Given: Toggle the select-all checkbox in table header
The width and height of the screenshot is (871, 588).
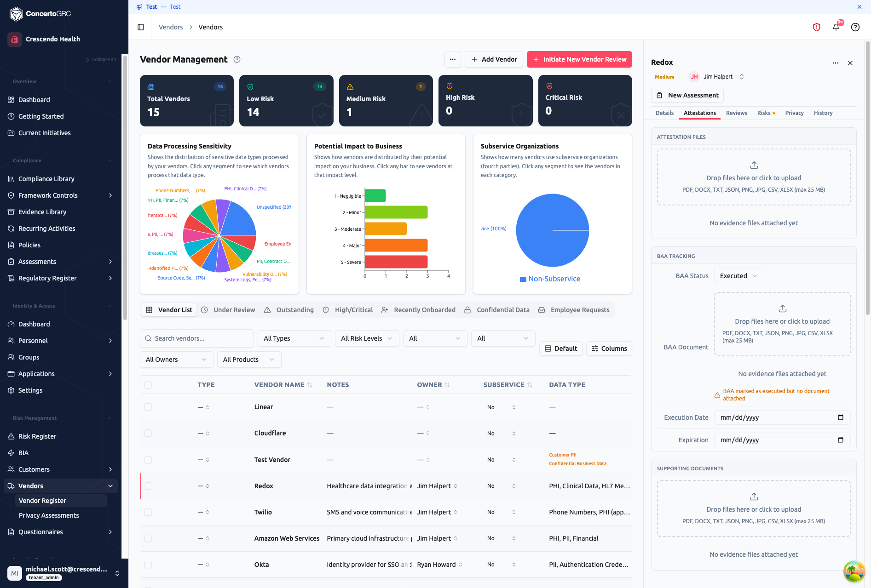Looking at the screenshot, I should pos(148,385).
